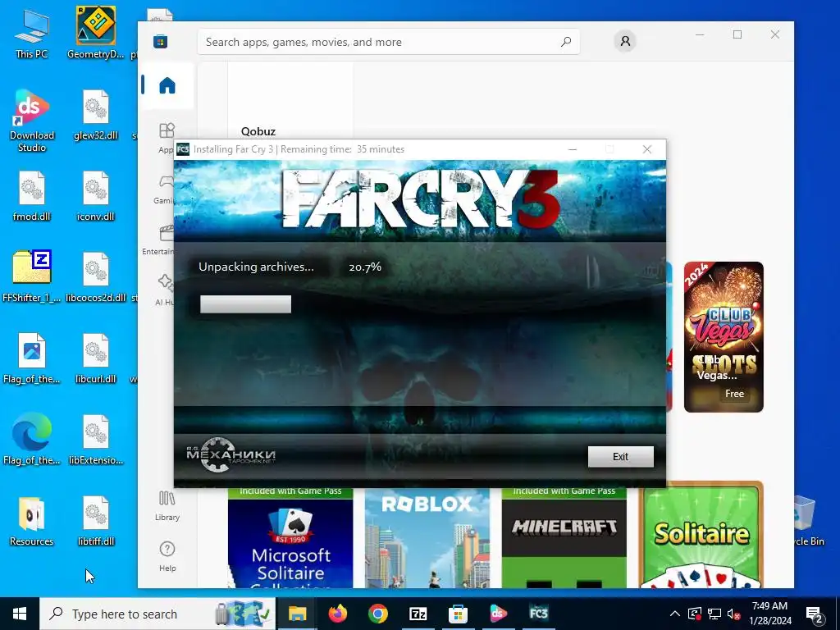Select the Download Studio desktop shortcut
840x630 pixels.
tap(32, 121)
